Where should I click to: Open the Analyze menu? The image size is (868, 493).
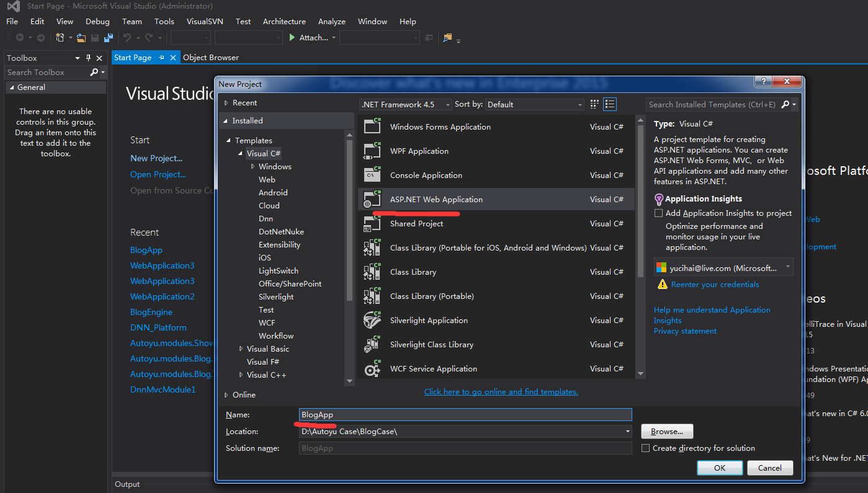[332, 21]
